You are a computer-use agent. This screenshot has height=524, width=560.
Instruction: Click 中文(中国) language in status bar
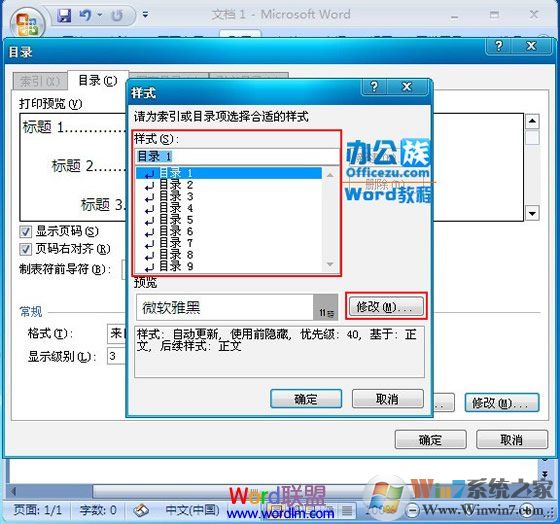tap(192, 510)
